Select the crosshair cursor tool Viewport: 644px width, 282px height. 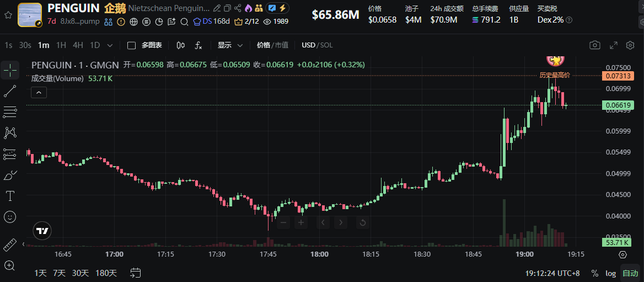click(x=10, y=71)
